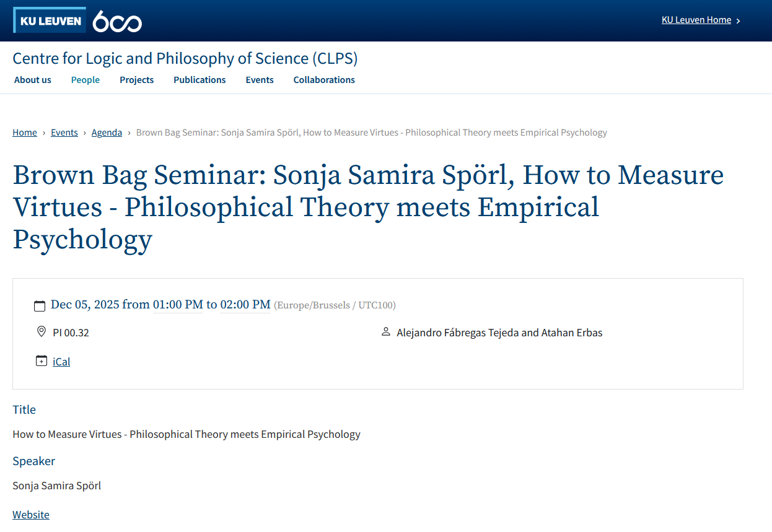The width and height of the screenshot is (772, 532).
Task: Go to Home in the breadcrumb
Action: pos(25,133)
